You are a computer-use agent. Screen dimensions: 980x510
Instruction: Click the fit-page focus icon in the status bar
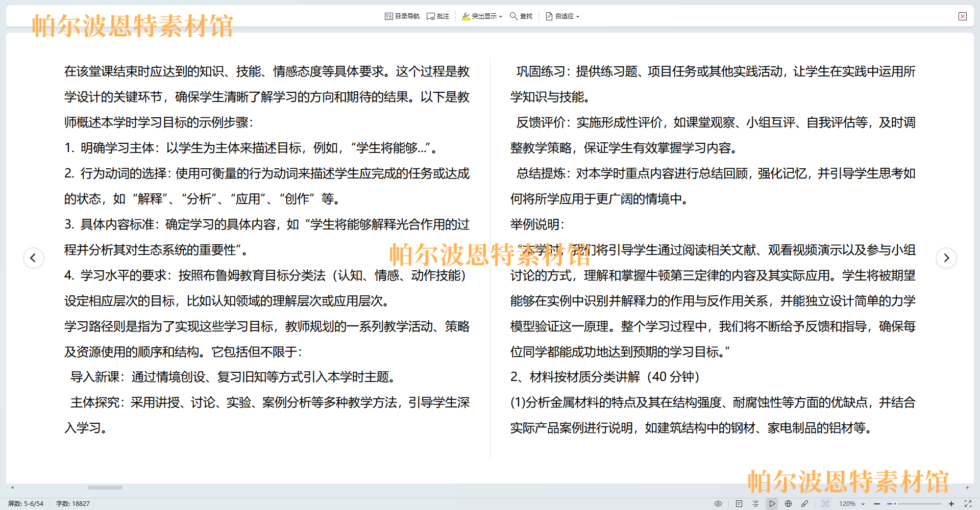[x=825, y=503]
